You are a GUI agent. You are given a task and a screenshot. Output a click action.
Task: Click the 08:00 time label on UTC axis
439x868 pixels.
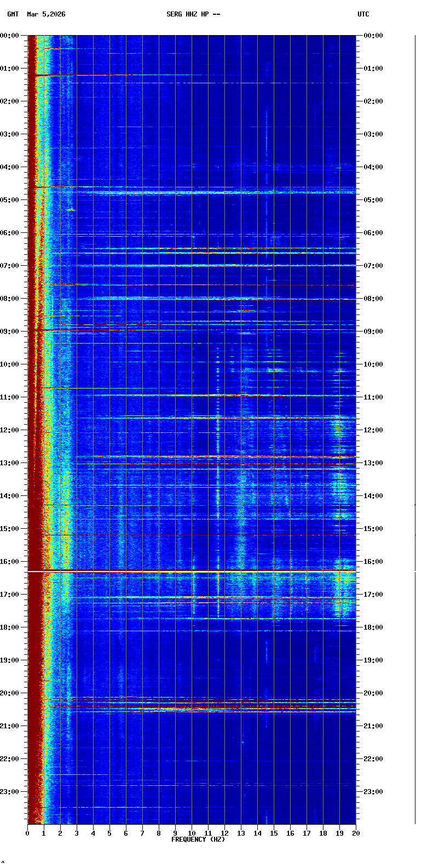(x=374, y=299)
